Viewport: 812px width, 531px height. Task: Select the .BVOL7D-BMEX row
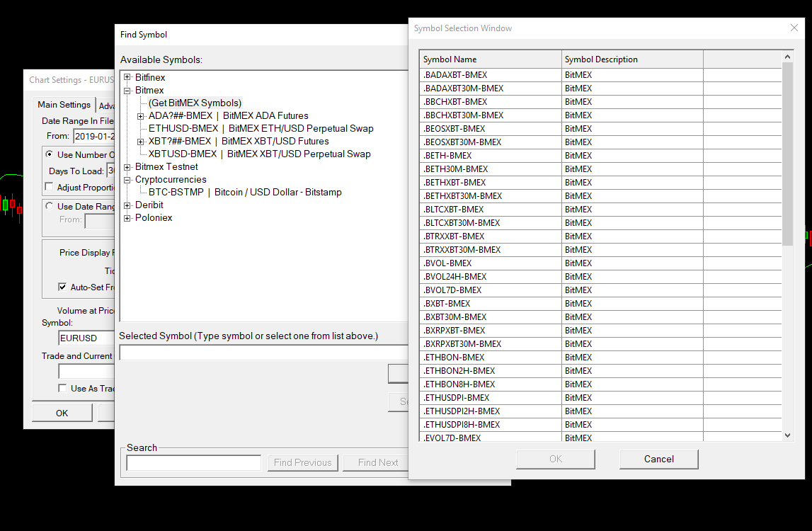(601, 290)
